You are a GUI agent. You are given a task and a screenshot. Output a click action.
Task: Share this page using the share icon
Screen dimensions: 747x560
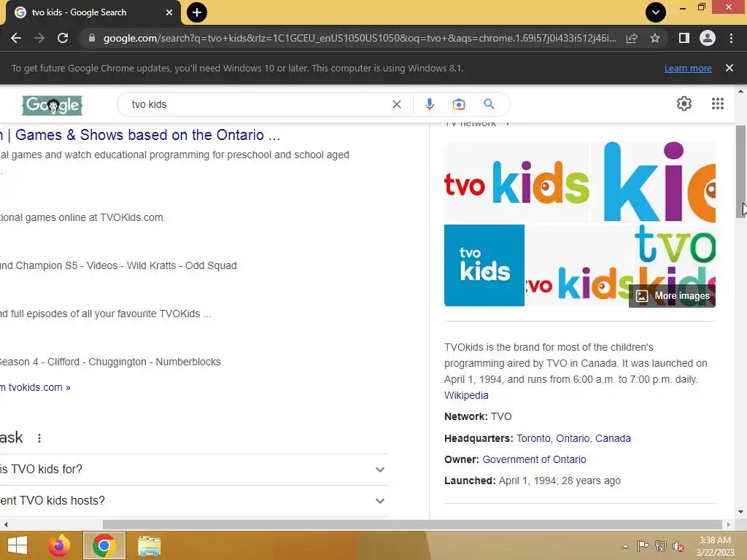632,38
